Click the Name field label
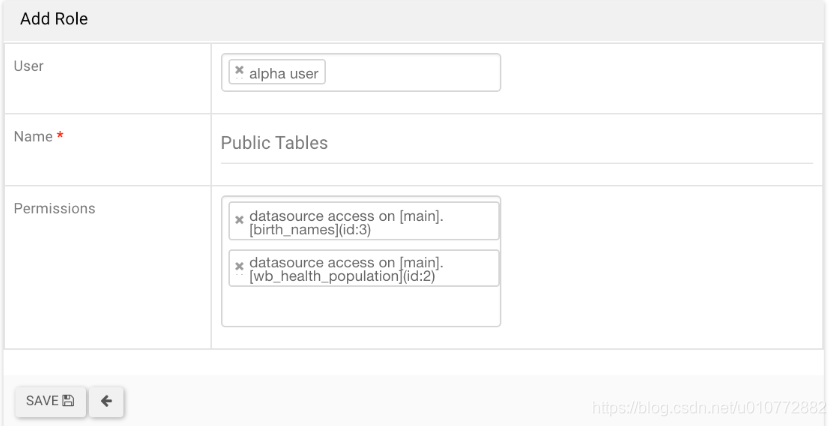Viewport: 836px width, 426px height. click(33, 137)
